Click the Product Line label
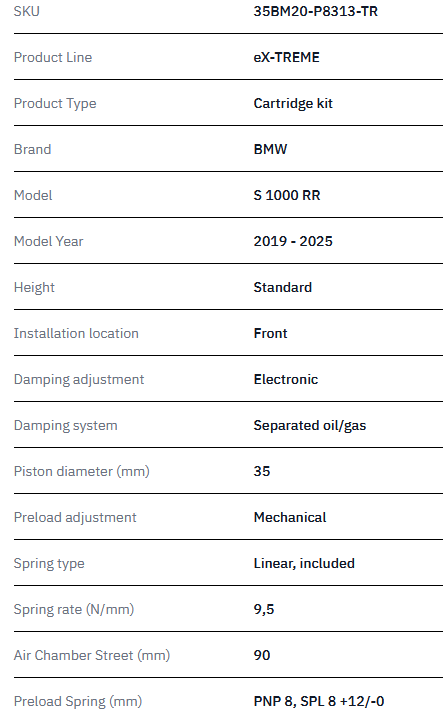The image size is (443, 721). point(53,57)
